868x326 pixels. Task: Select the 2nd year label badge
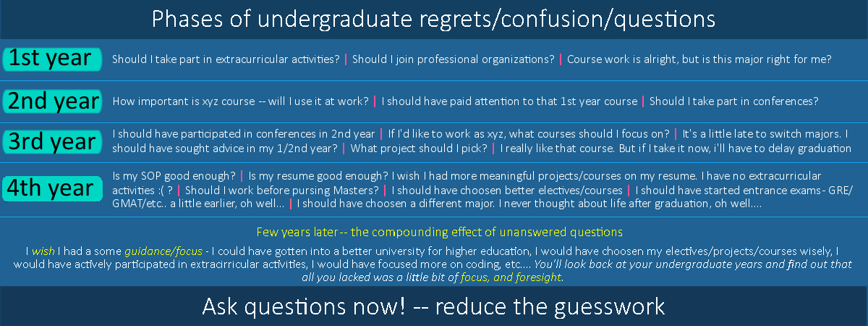point(51,101)
